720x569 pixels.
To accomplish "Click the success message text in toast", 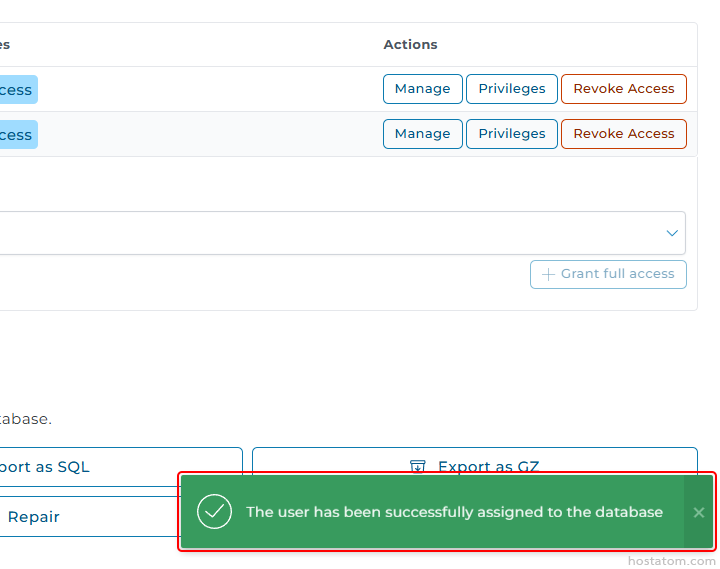I will [454, 512].
